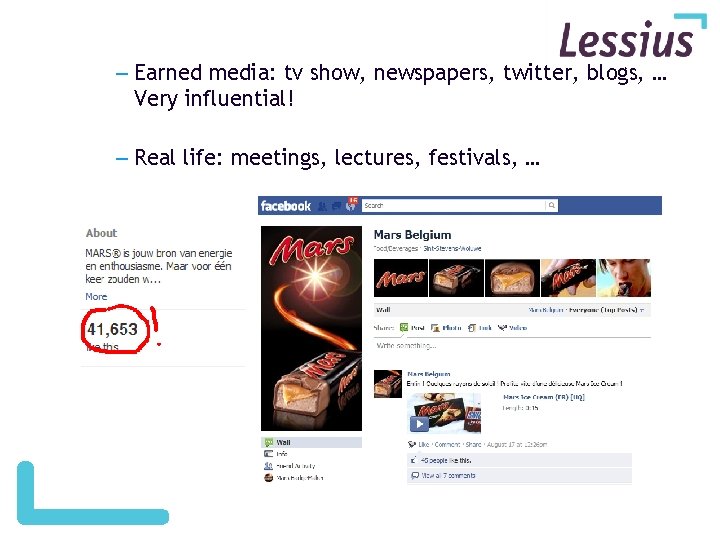Select the Post share option
Screen dimensions: 720x540
pos(412,328)
